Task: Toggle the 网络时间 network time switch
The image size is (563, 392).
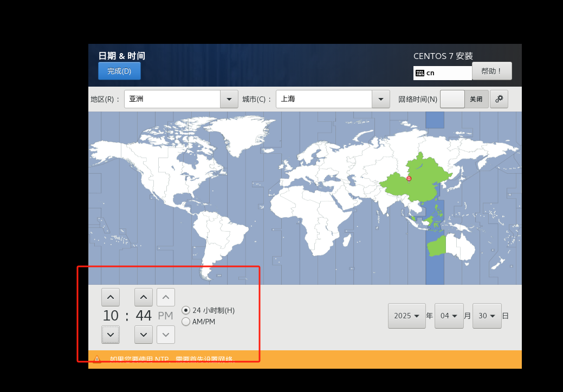Action: 464,99
